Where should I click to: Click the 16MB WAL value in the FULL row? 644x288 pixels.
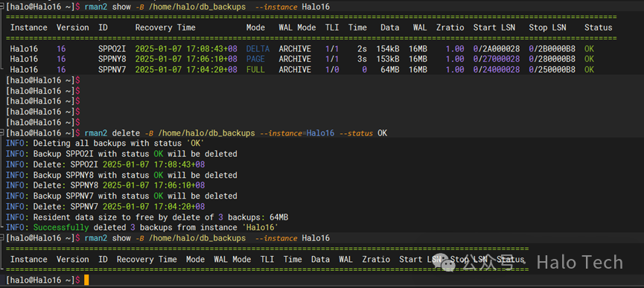point(418,70)
